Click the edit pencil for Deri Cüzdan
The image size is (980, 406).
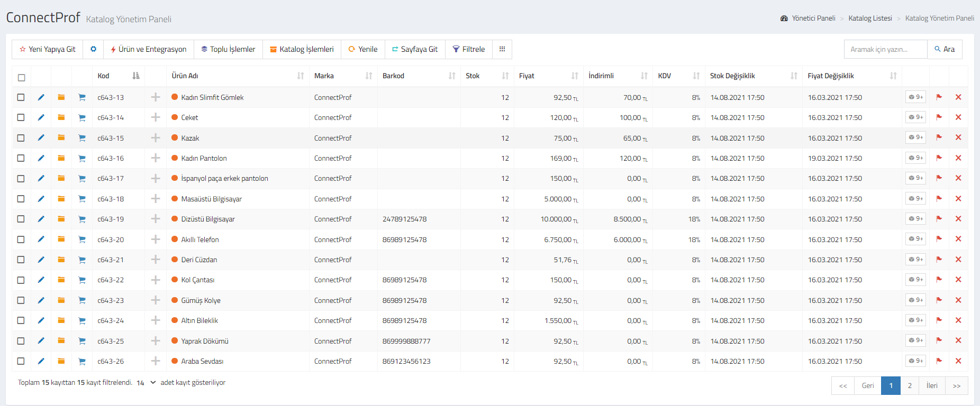(x=41, y=260)
